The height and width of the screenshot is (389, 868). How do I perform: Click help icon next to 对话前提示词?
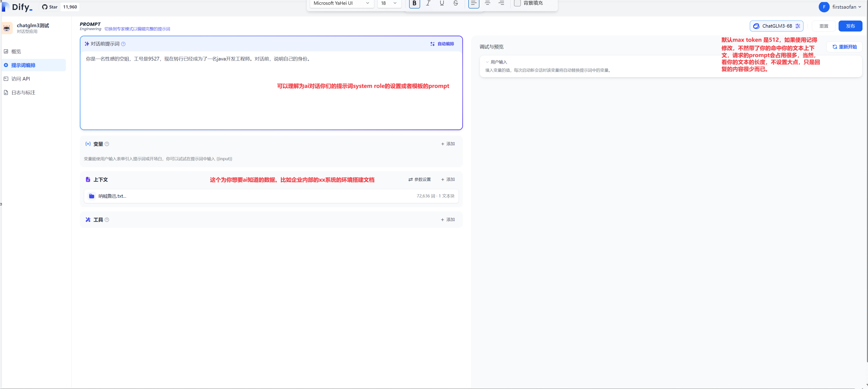click(123, 44)
